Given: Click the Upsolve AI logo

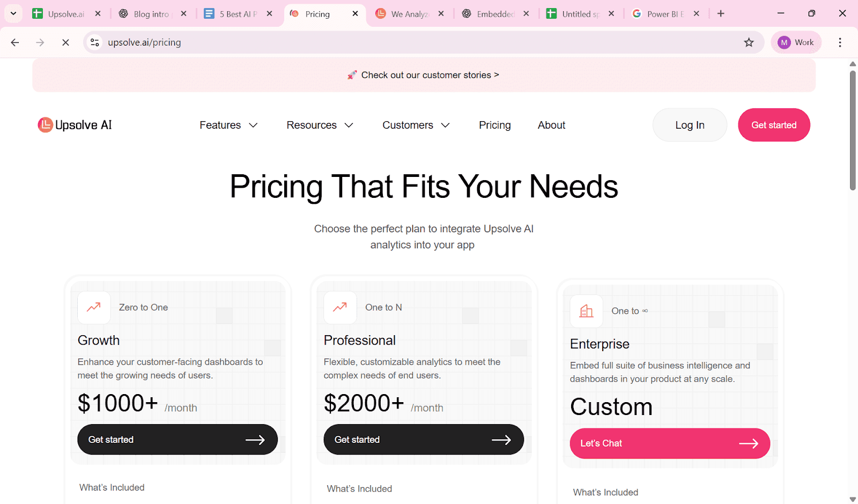Looking at the screenshot, I should pos(74,124).
